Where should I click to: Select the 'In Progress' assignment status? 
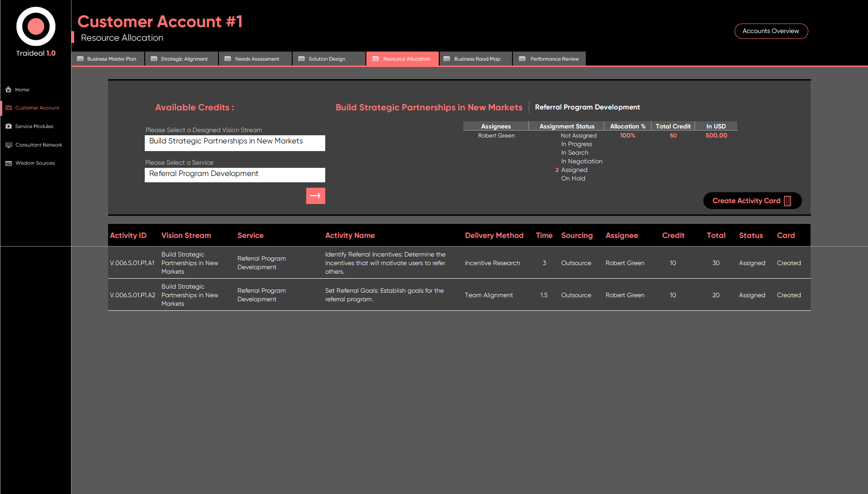coord(576,144)
